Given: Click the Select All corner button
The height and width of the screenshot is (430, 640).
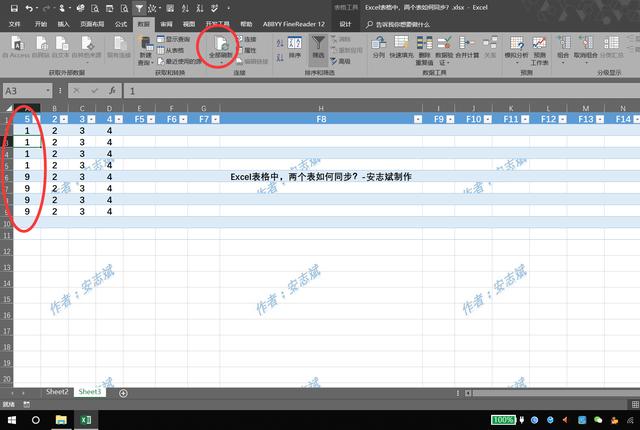Looking at the screenshot, I should (7, 108).
